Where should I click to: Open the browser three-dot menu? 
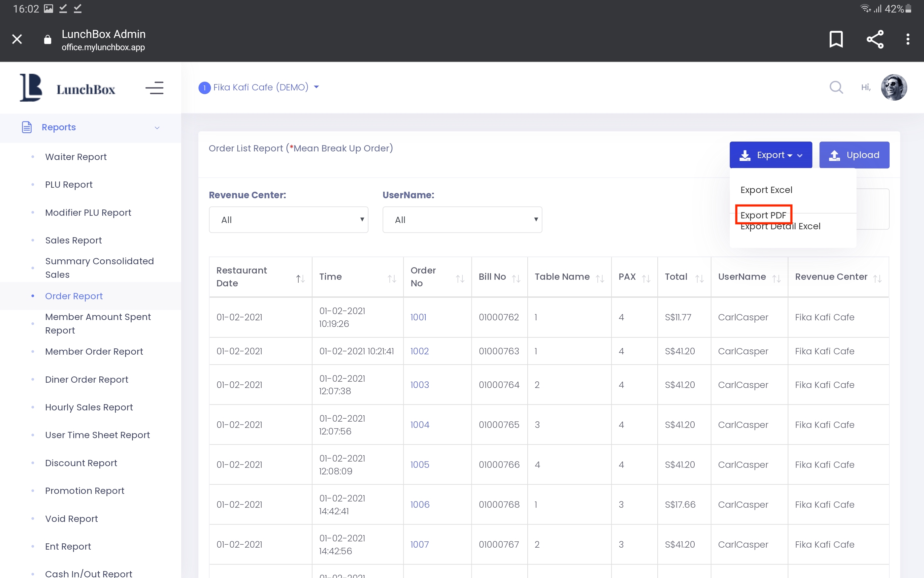(x=907, y=39)
